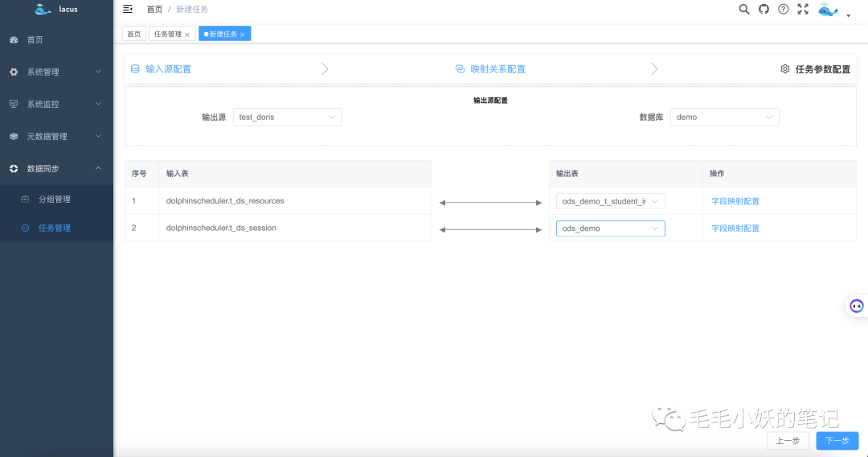This screenshot has height=457, width=868.
Task: Select the dolphinscheduler.t_ds_resources cell
Action: tap(295, 200)
